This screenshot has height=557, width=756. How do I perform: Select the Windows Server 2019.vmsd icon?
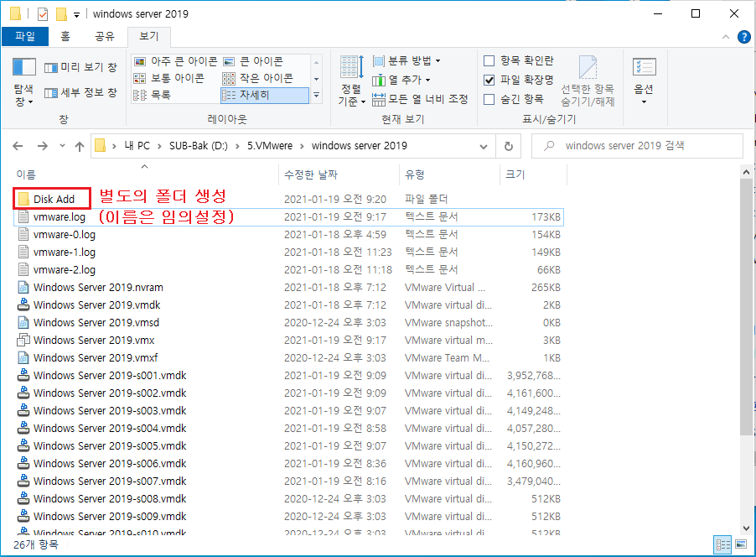click(x=23, y=322)
